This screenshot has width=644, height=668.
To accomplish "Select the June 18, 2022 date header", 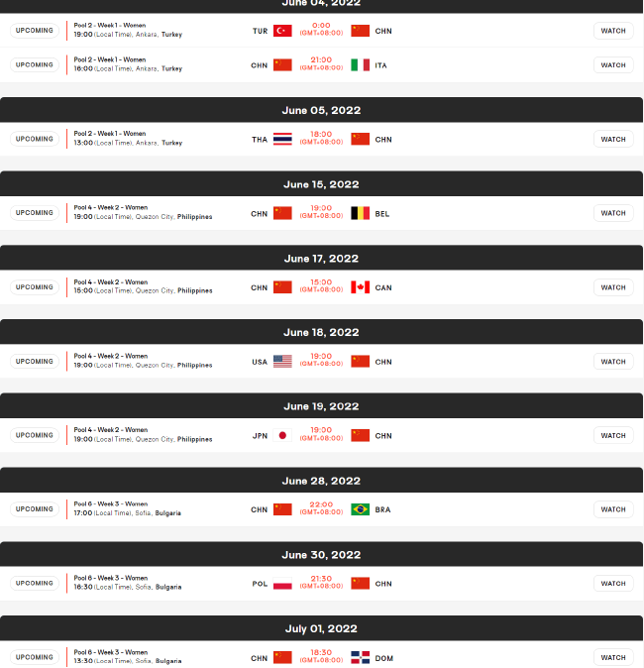I will coord(321,332).
